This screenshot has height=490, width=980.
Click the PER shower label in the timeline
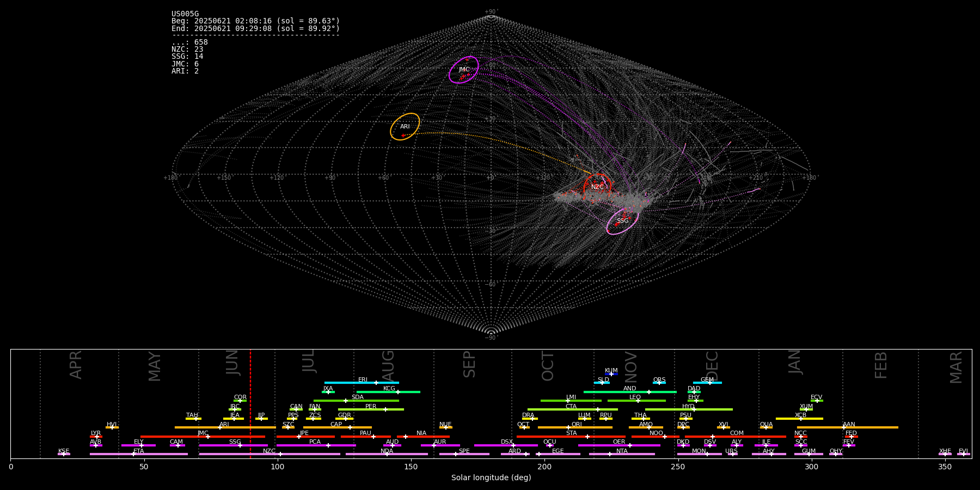point(371,407)
